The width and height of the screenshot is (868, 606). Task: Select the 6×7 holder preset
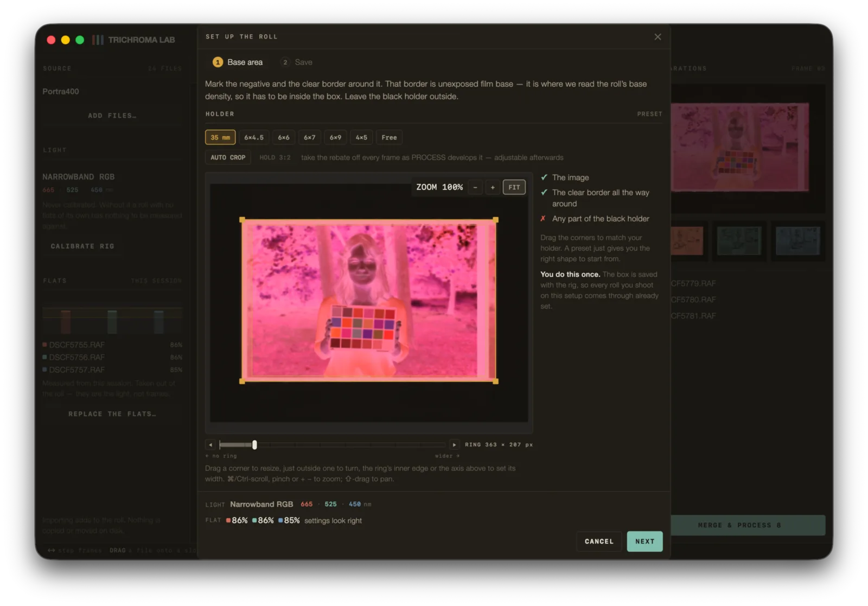pyautogui.click(x=310, y=137)
